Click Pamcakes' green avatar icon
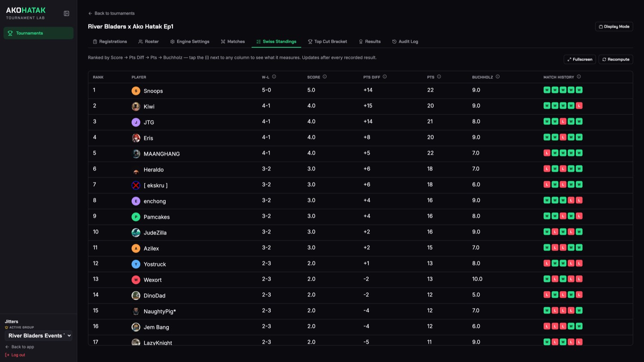Image resolution: width=644 pixels, height=362 pixels. pyautogui.click(x=136, y=217)
